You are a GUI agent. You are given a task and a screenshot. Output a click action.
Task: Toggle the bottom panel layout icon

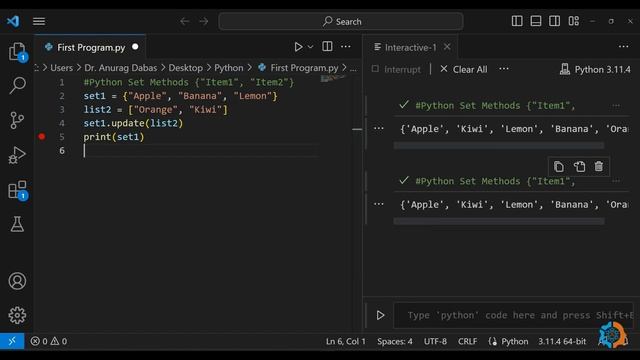point(536,21)
